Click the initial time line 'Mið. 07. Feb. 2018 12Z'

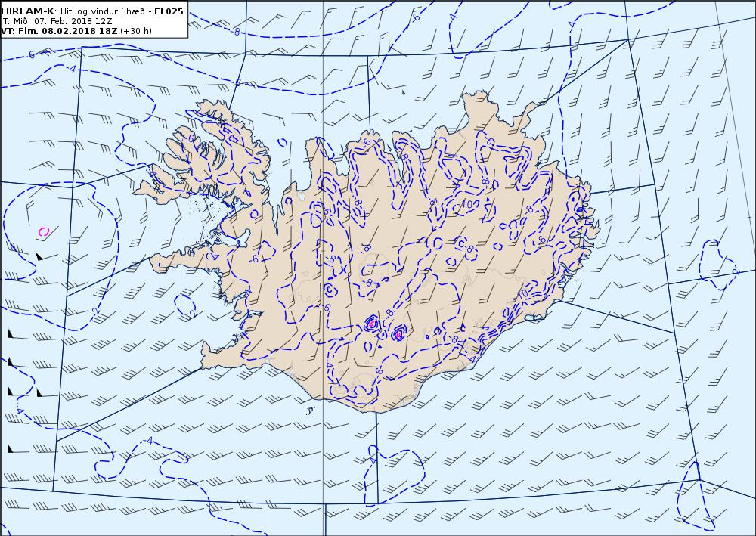click(65, 21)
